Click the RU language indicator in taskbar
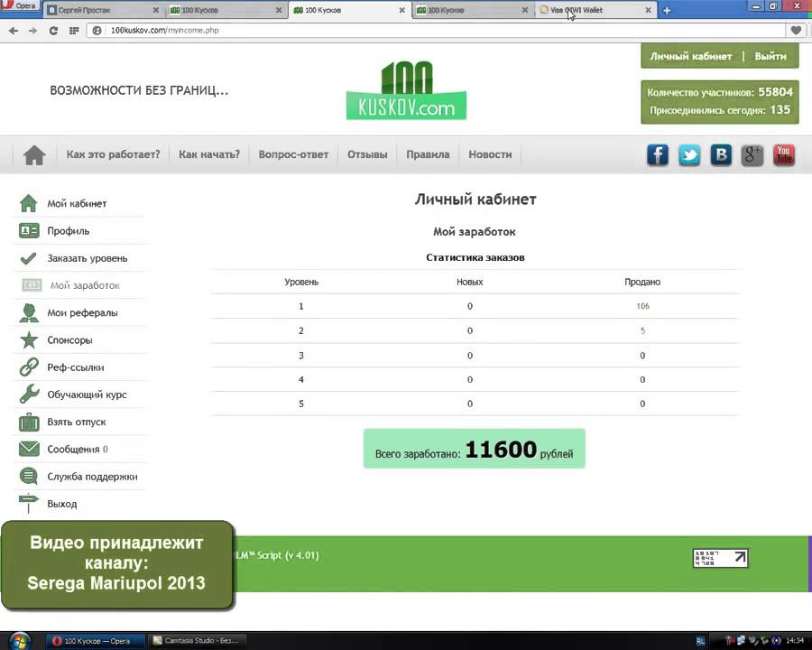The height and width of the screenshot is (650, 812). coord(700,641)
